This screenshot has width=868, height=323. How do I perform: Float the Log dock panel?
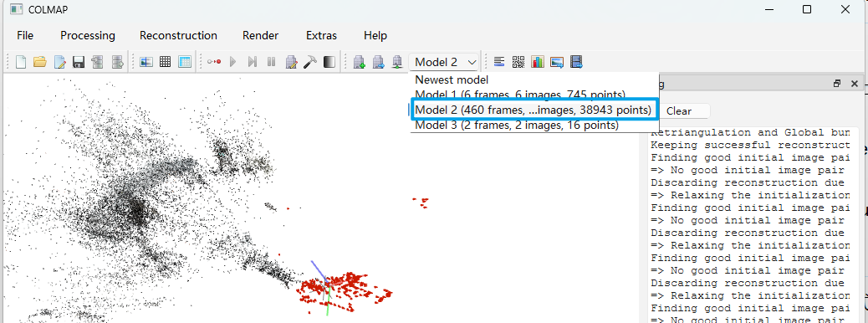click(x=837, y=84)
